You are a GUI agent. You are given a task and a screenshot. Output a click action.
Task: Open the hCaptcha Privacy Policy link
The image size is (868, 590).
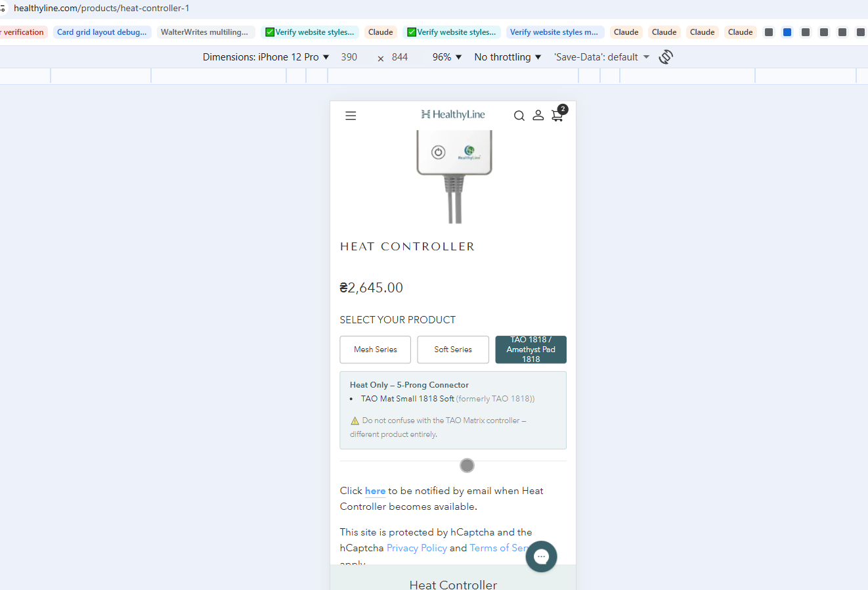[x=417, y=548]
